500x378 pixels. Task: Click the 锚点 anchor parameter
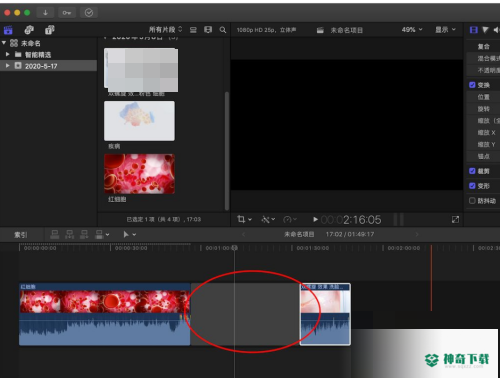click(483, 156)
